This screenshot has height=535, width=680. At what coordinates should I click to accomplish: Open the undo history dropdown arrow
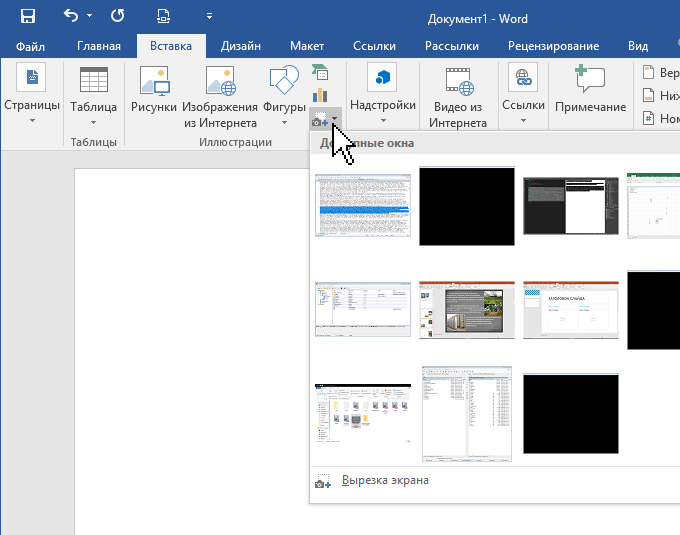[x=89, y=16]
